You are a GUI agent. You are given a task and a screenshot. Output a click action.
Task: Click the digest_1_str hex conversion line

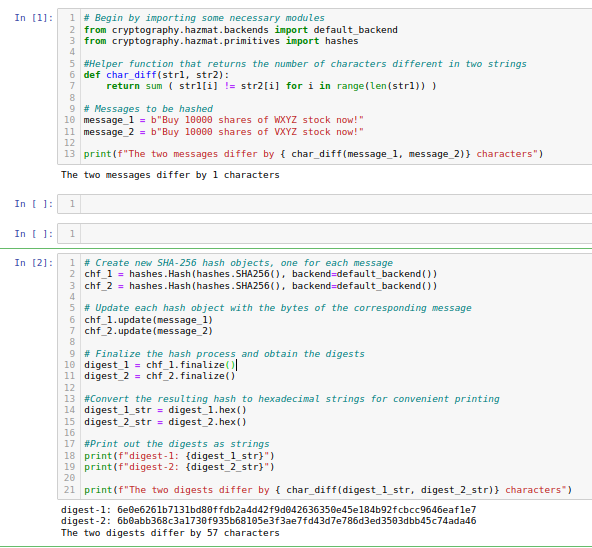coord(165,410)
